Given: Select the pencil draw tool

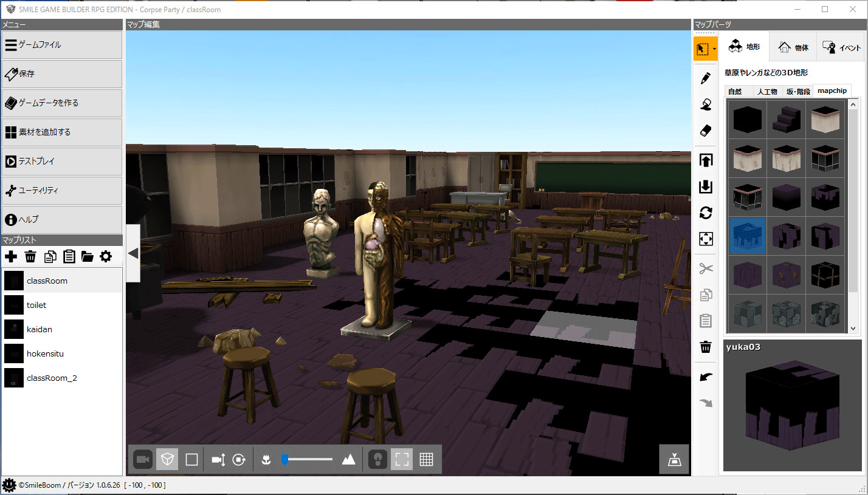Looking at the screenshot, I should coord(706,78).
